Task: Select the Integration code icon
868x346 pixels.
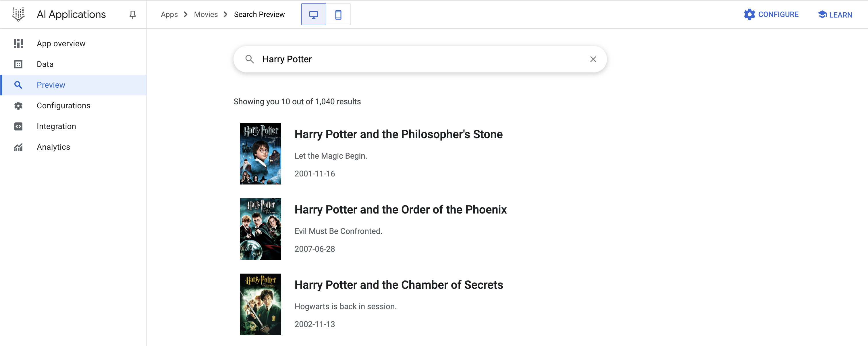Action: click(x=18, y=126)
